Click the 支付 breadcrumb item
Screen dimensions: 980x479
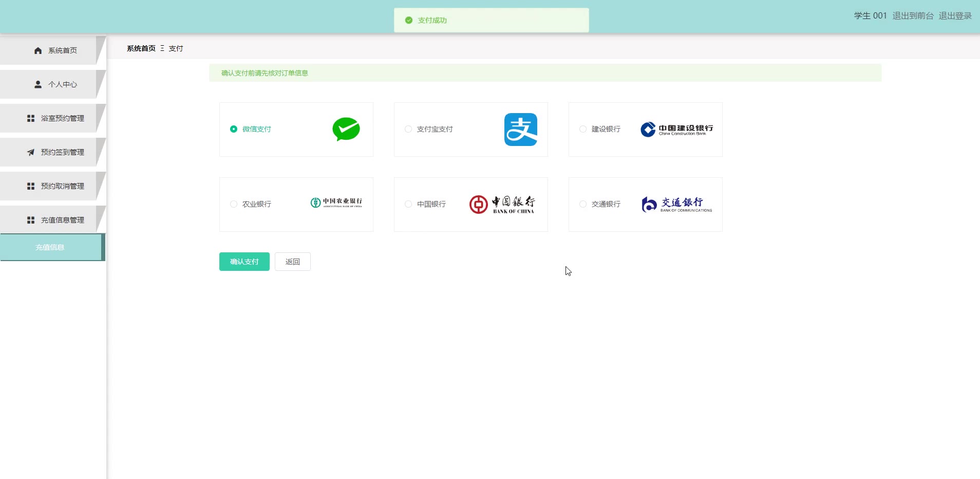176,48
